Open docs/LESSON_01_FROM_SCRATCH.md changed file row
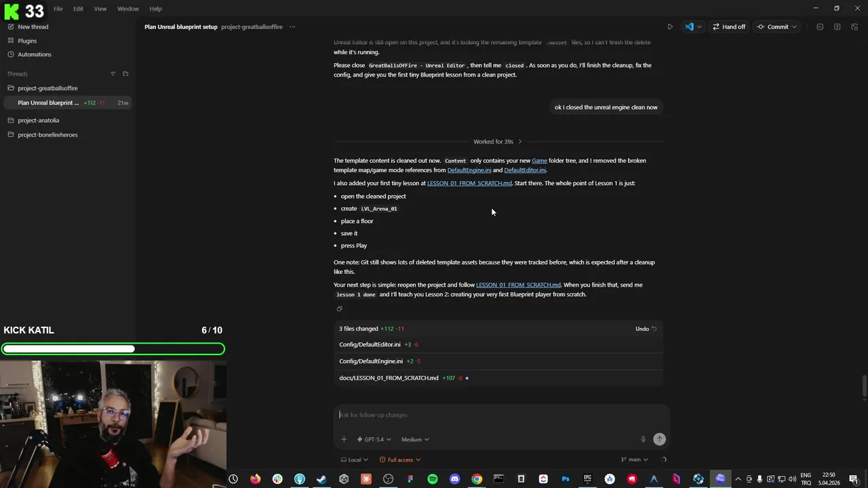Image resolution: width=868 pixels, height=488 pixels. tap(498, 378)
